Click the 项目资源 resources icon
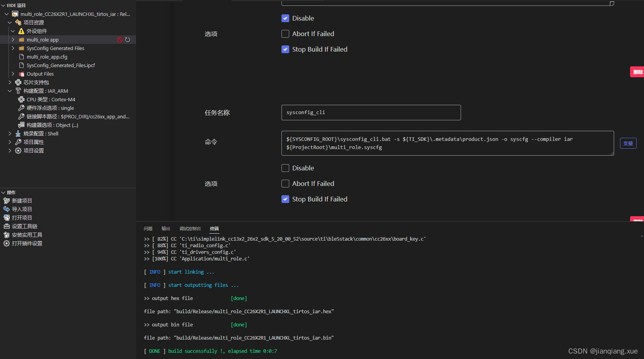 (x=18, y=23)
